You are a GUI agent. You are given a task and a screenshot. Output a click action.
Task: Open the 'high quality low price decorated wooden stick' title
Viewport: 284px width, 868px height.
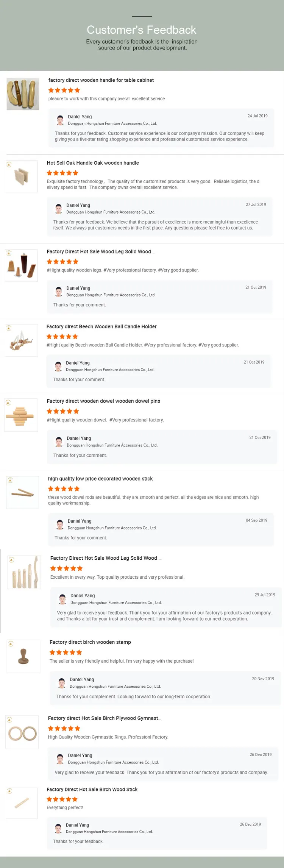(x=100, y=479)
